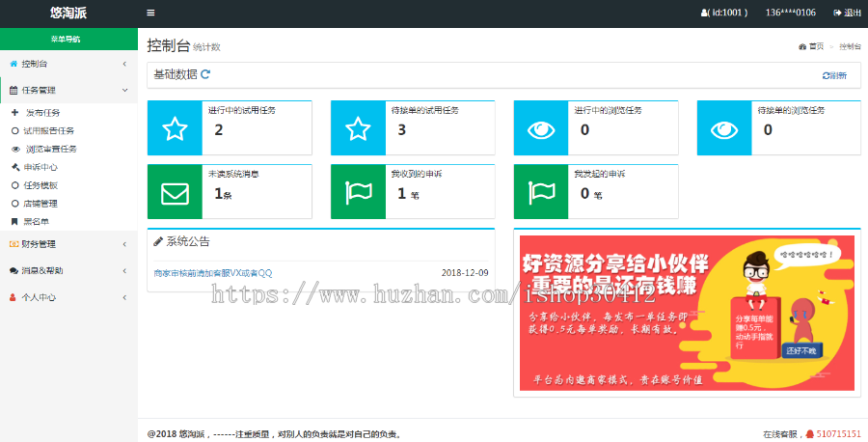Go to 黑名单 in the sidebar
This screenshot has height=442, width=868.
point(36,221)
